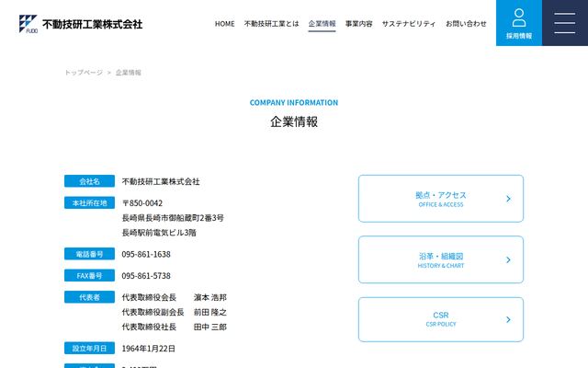Image resolution: width=588 pixels, height=368 pixels.
Task: Open サステナビリティ navigation item
Action: coord(409,24)
